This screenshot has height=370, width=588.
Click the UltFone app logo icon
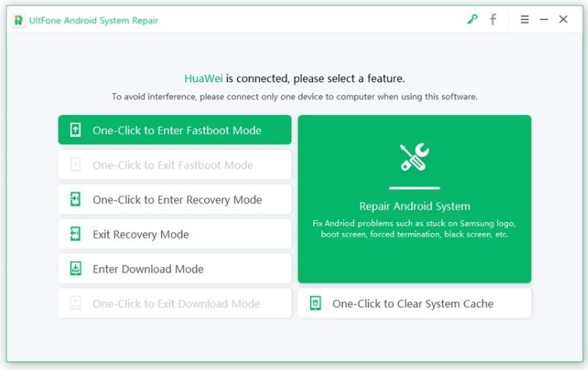click(x=19, y=20)
